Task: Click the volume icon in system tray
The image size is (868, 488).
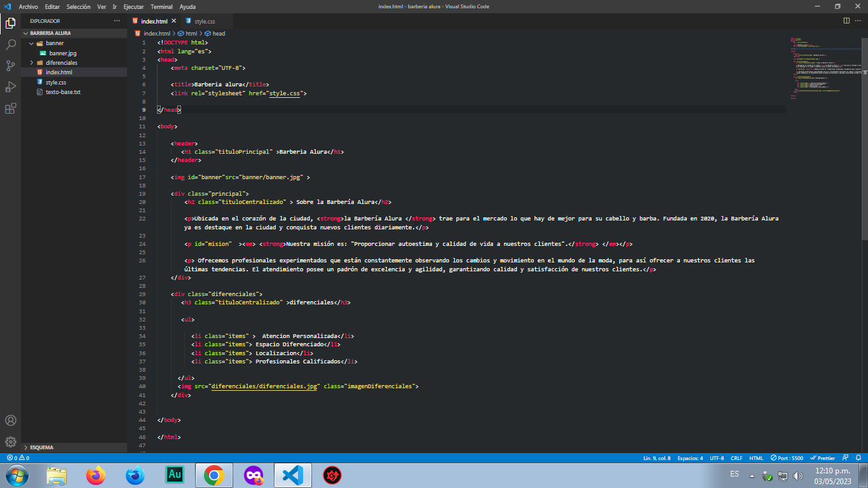Action: pos(797,476)
